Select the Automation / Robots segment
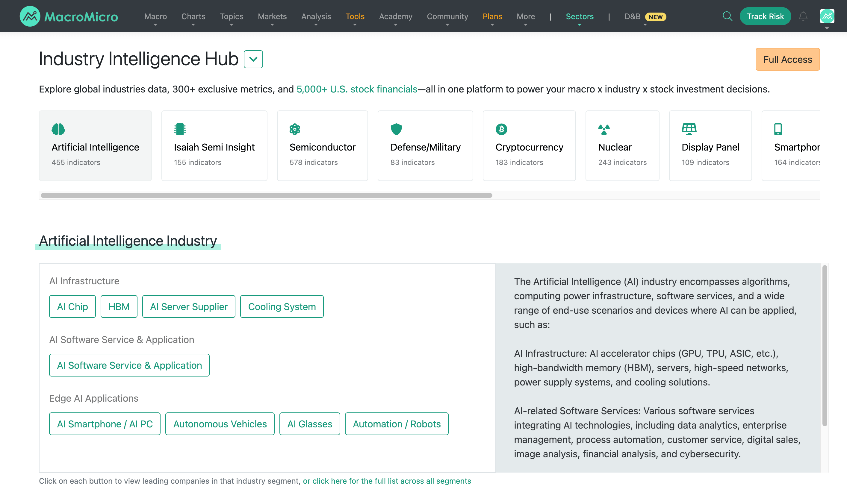Viewport: 847px width, 504px height. 397,424
